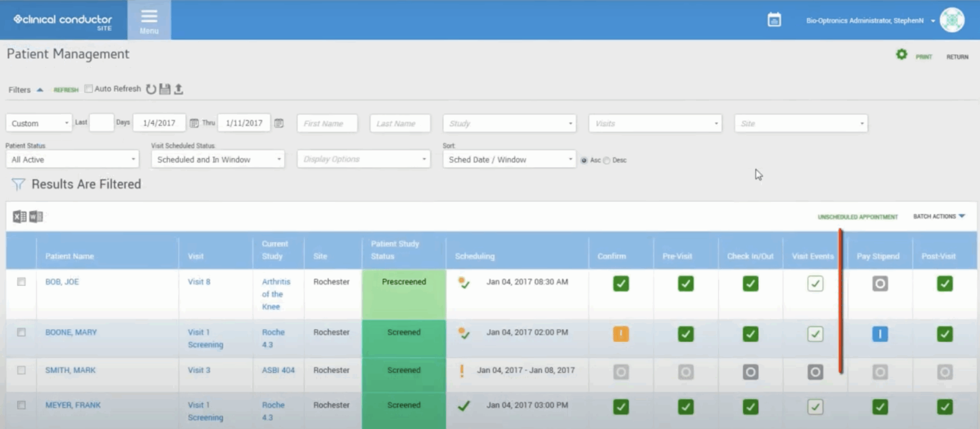
Task: Open patient record for BOONE, MARY
Action: [x=71, y=332]
